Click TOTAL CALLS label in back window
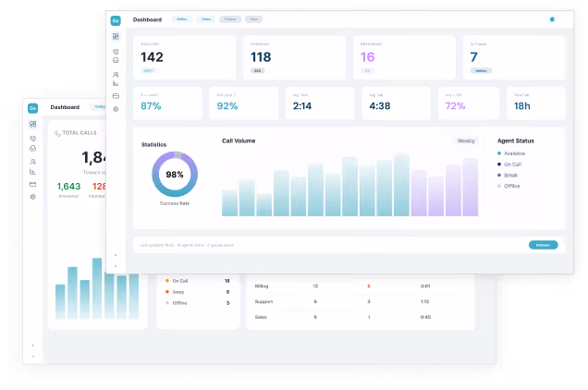The image size is (588, 390). click(x=80, y=133)
